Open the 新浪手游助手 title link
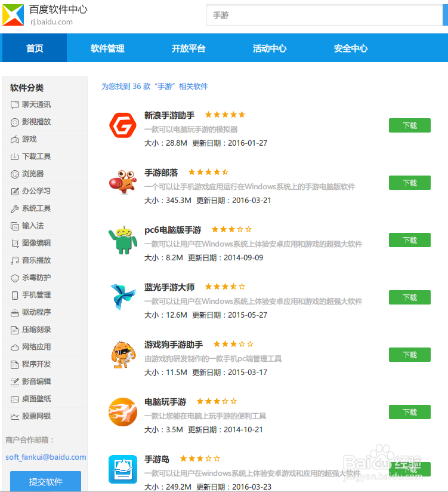This screenshot has width=448, height=492. pyautogui.click(x=169, y=115)
